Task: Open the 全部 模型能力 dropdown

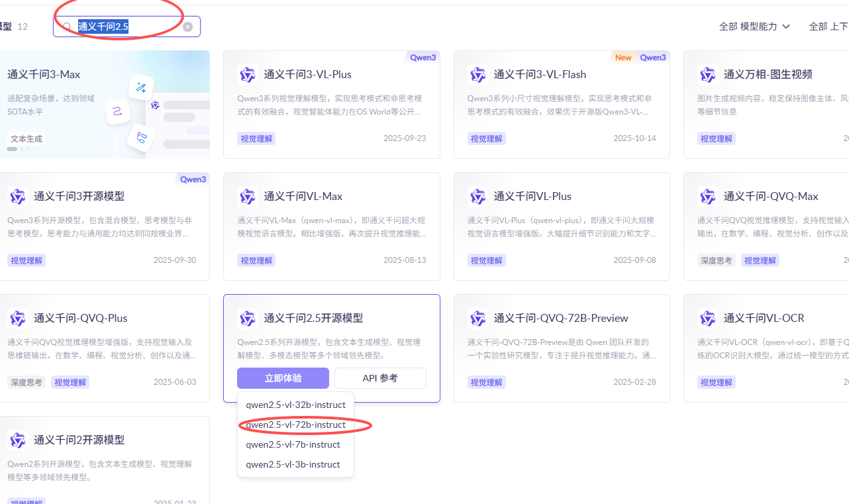Action: (x=754, y=26)
